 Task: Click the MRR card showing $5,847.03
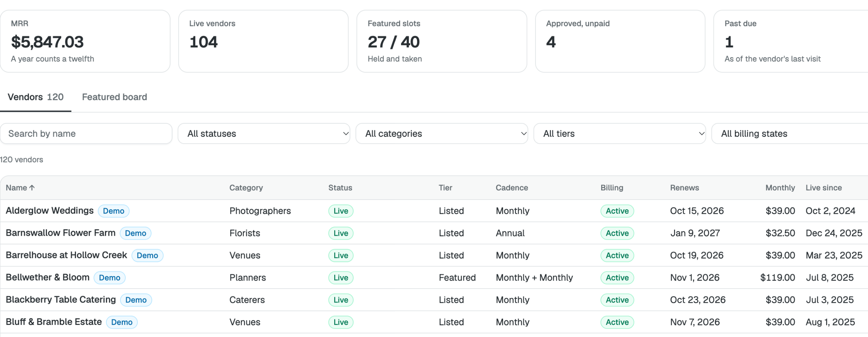pyautogui.click(x=85, y=41)
